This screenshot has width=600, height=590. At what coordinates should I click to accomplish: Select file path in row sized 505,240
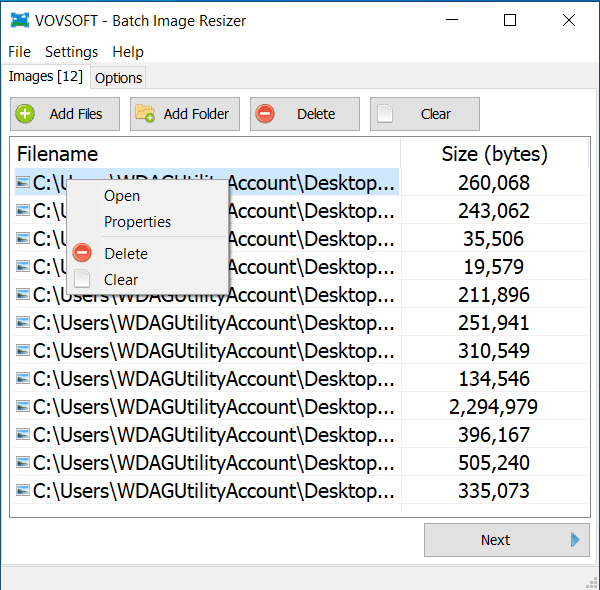pyautogui.click(x=214, y=463)
